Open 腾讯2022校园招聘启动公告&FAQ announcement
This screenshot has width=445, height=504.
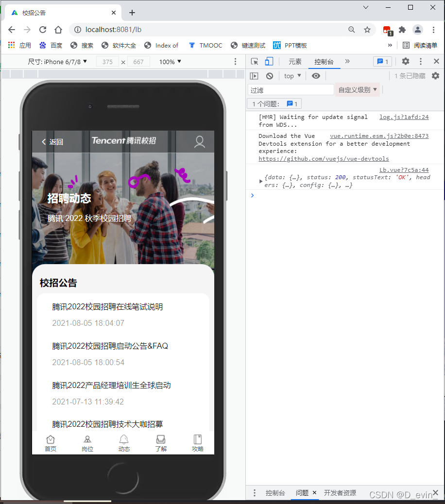point(110,346)
